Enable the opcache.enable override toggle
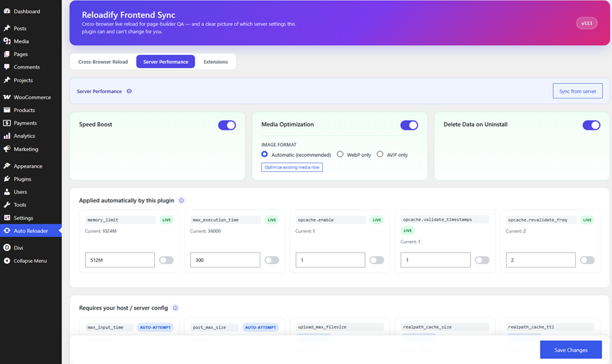This screenshot has height=364, width=612. click(x=377, y=260)
